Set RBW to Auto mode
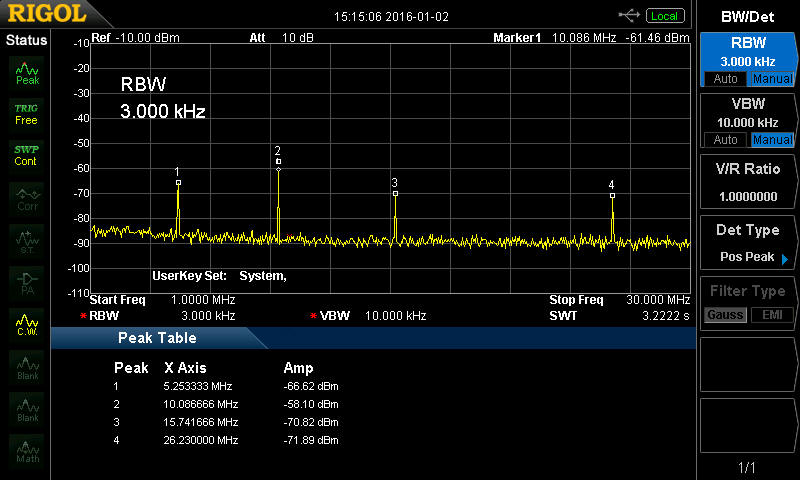800x480 pixels. pos(725,79)
